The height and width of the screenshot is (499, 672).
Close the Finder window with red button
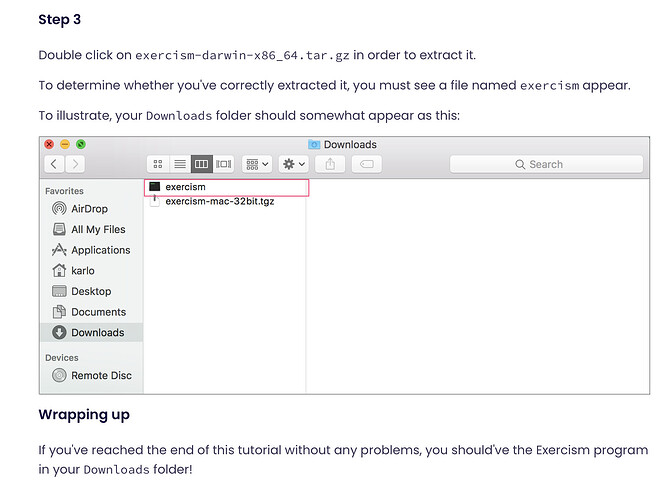[x=49, y=144]
